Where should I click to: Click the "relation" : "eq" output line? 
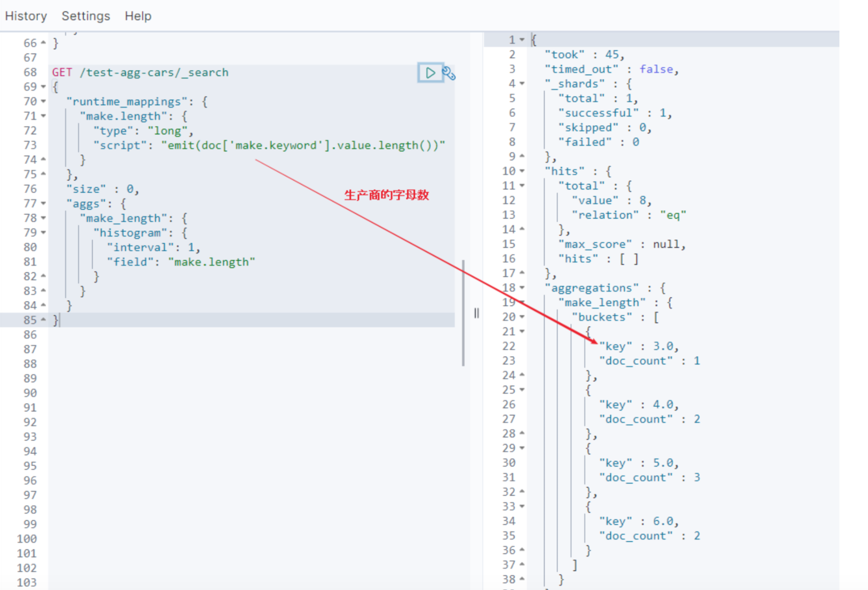(629, 215)
